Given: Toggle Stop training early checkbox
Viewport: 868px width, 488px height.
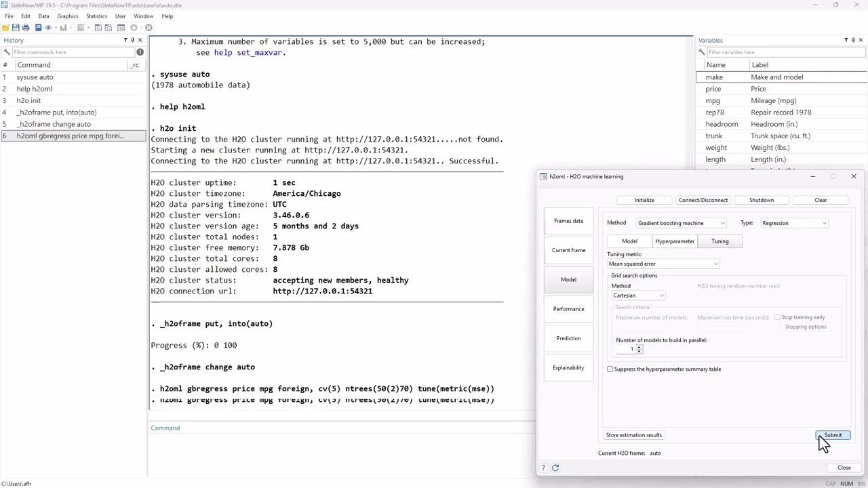Looking at the screenshot, I should [x=777, y=317].
